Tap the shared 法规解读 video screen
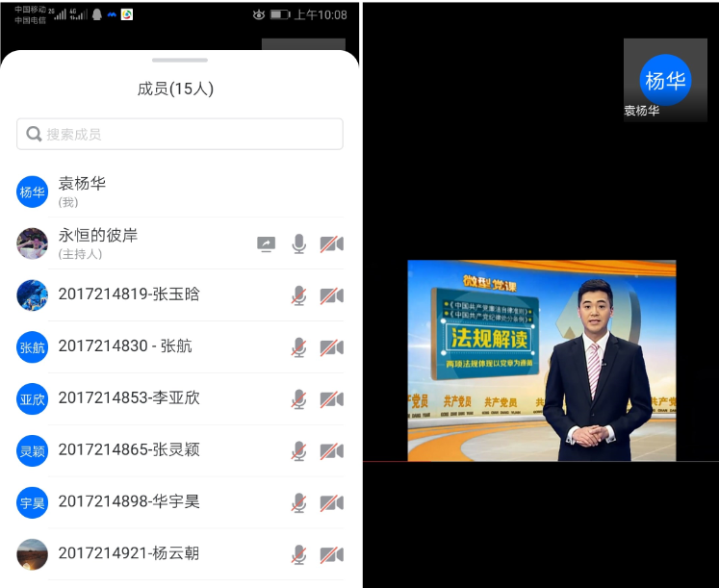The width and height of the screenshot is (719, 588). point(541,360)
